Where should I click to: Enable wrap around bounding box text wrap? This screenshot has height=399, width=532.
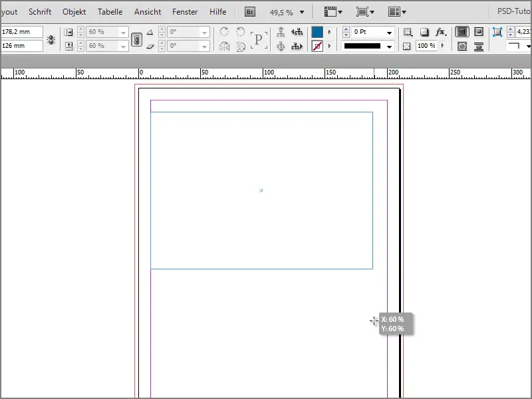point(479,32)
